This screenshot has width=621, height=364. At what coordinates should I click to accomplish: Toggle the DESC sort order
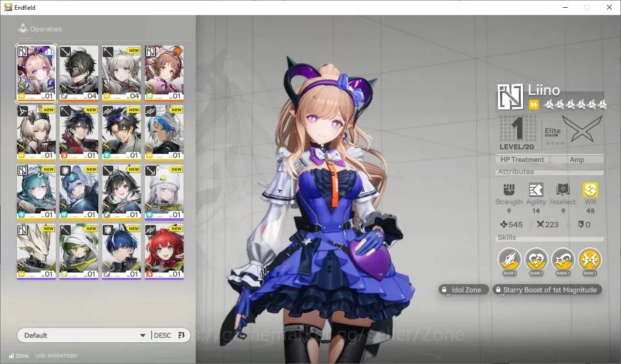pos(170,335)
